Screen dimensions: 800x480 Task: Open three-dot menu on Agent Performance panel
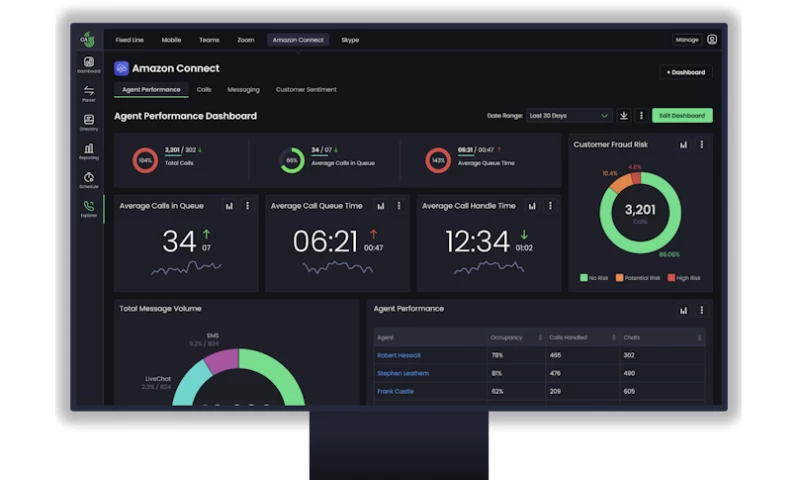701,310
